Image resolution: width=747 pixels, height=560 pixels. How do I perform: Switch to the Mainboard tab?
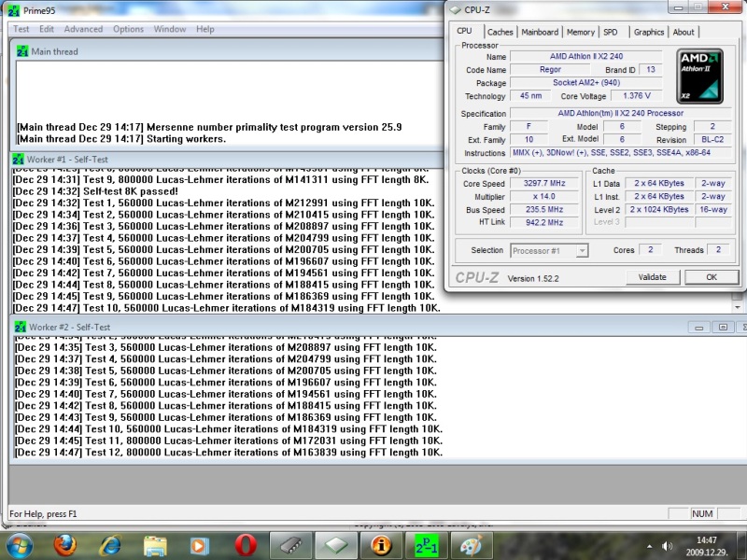coord(540,32)
